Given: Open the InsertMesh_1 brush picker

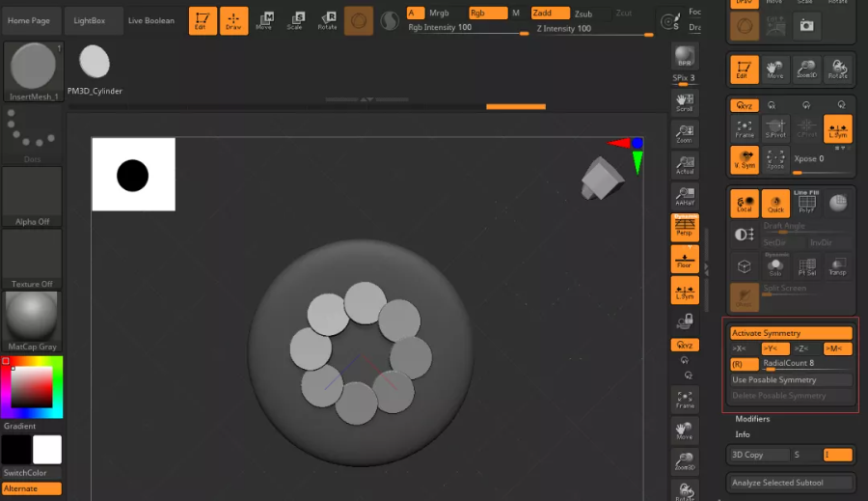Looking at the screenshot, I should pyautogui.click(x=33, y=72).
